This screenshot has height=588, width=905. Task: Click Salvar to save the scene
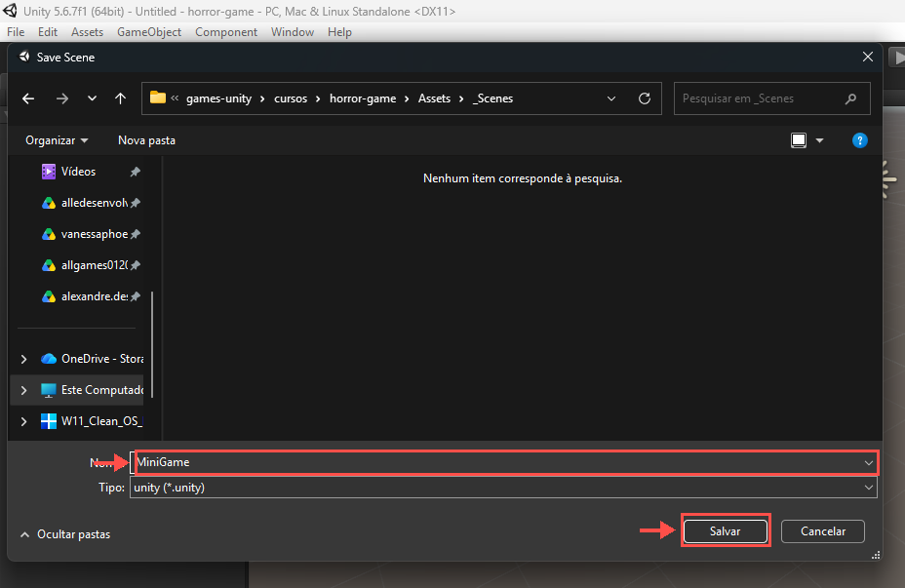tap(725, 530)
